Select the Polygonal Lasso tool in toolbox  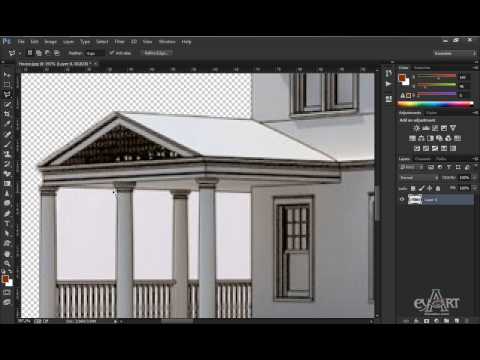point(7,94)
